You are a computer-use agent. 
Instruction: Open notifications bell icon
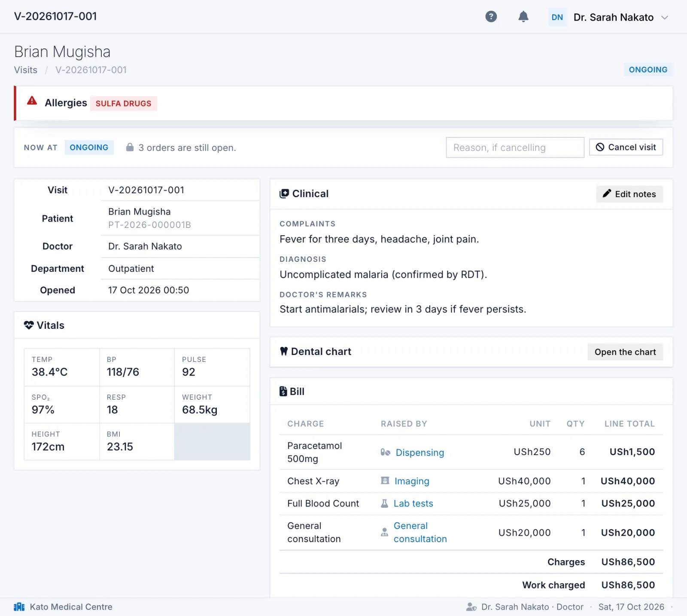[x=523, y=17]
